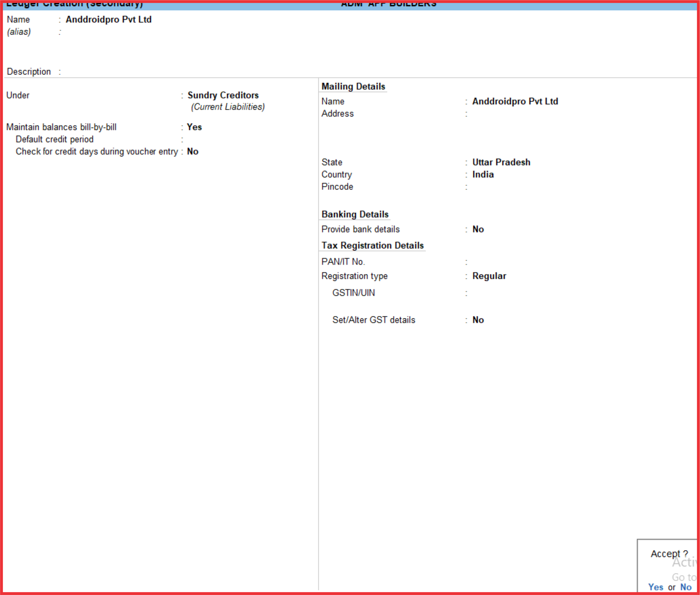Click the Mailing Details name value
The image size is (700, 595).
[x=515, y=101]
